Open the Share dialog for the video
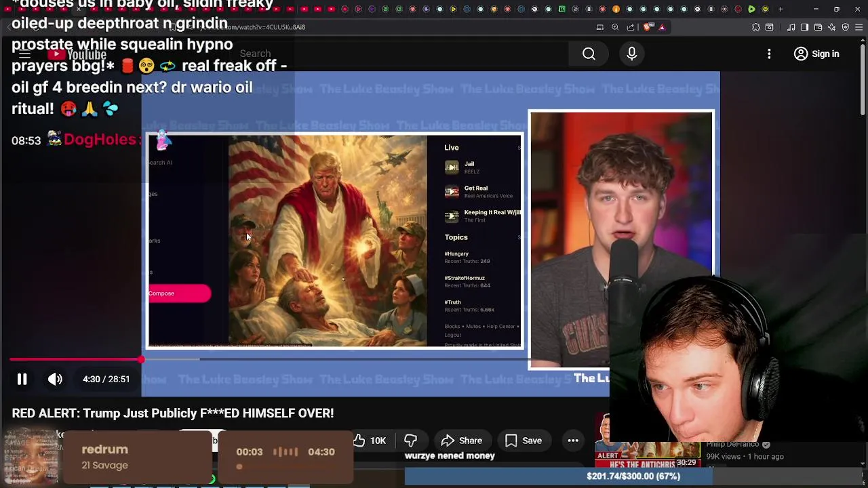Viewport: 868px width, 488px height. click(x=462, y=441)
